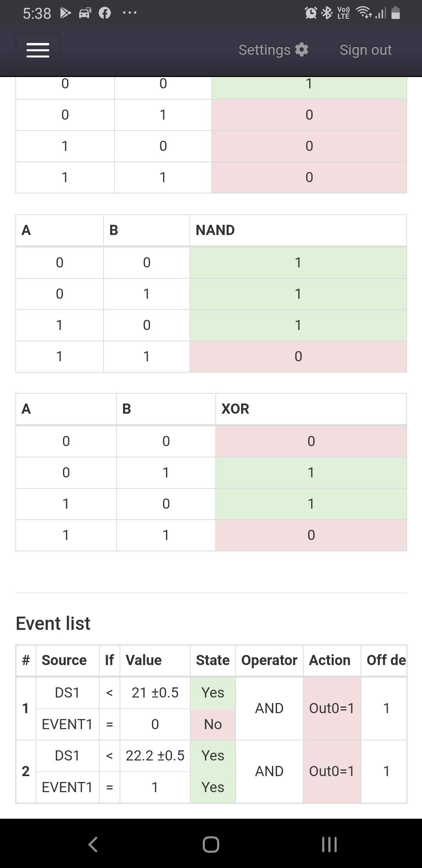Click the 22.2 ±0.5 value cell
422x868 pixels.
pyautogui.click(x=155, y=756)
